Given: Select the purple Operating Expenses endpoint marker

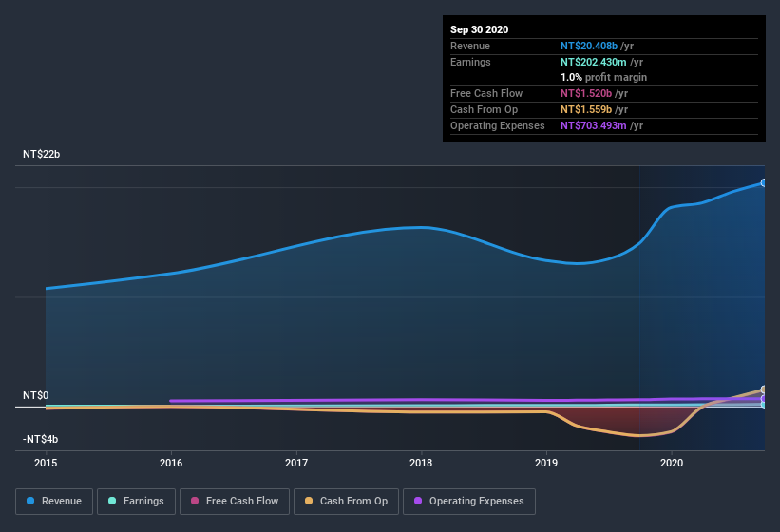Looking at the screenshot, I should (x=764, y=399).
